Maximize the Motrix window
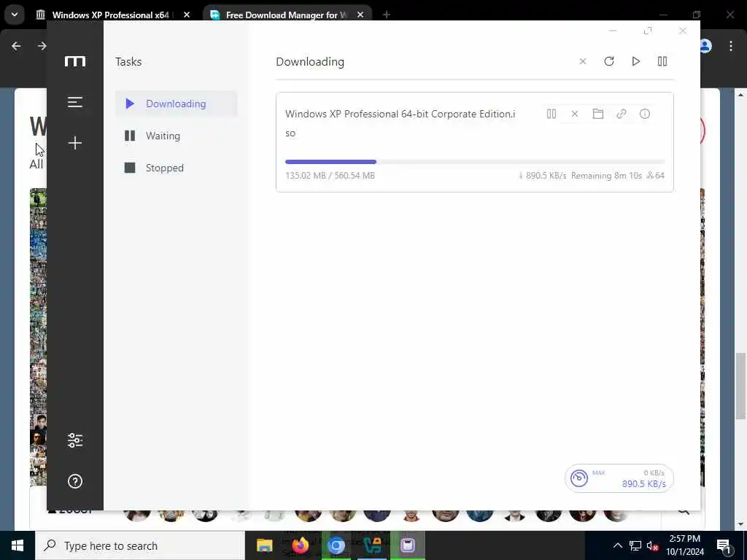The height and width of the screenshot is (560, 747). [x=648, y=31]
